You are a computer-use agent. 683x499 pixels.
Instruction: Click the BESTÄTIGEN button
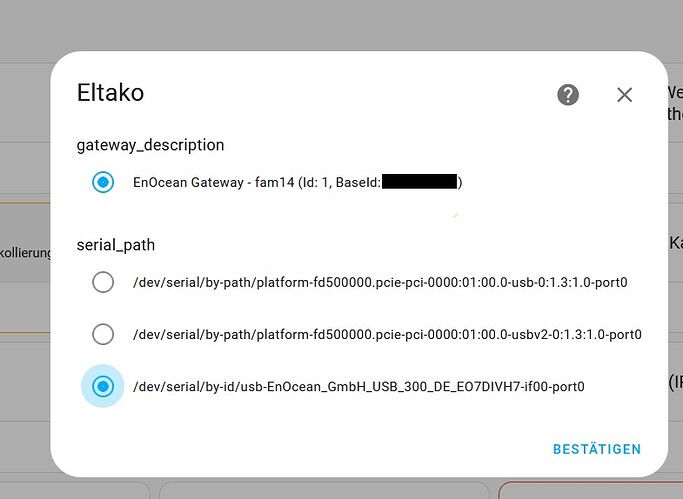[596, 449]
